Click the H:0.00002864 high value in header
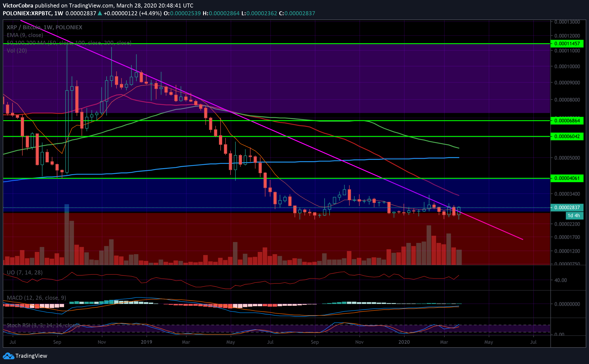Screen dimensions: 589x364 [x=221, y=13]
